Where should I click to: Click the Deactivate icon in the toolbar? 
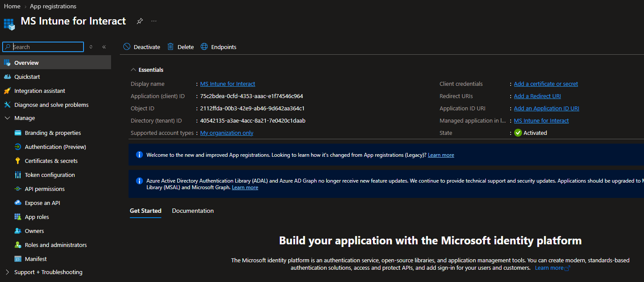point(127,47)
